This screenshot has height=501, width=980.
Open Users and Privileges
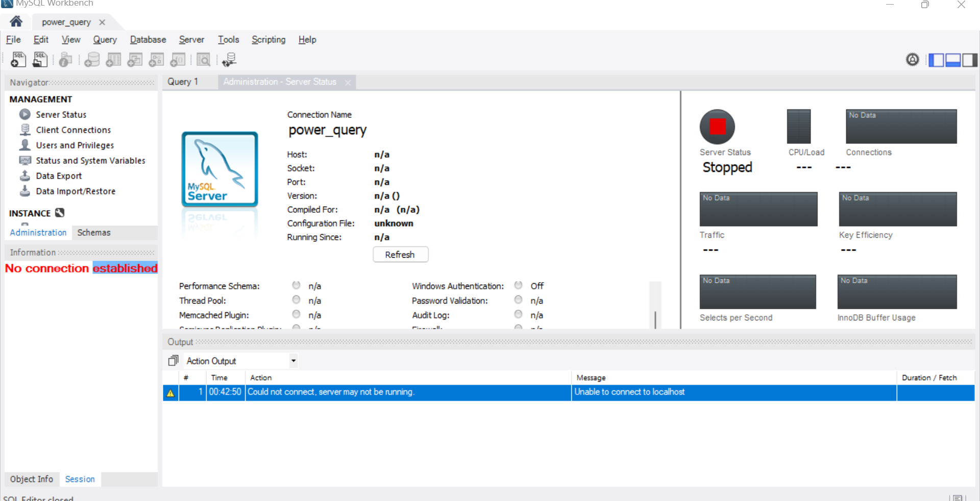[75, 145]
